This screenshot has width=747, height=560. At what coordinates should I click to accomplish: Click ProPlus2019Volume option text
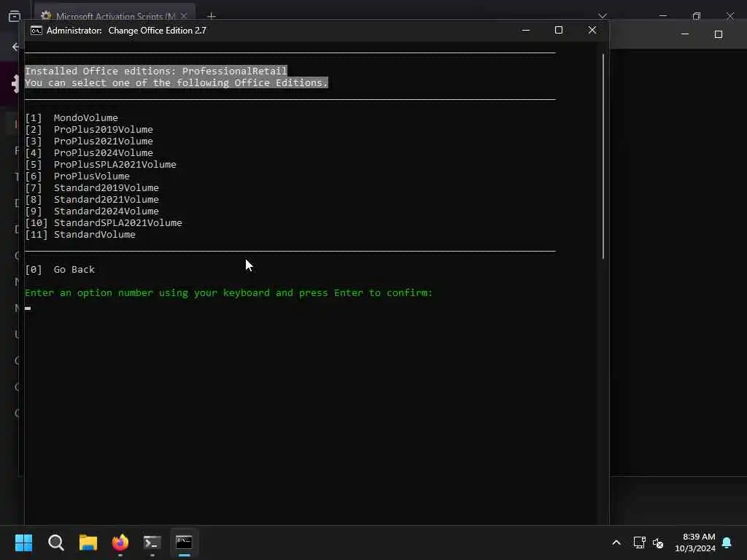[x=104, y=130]
